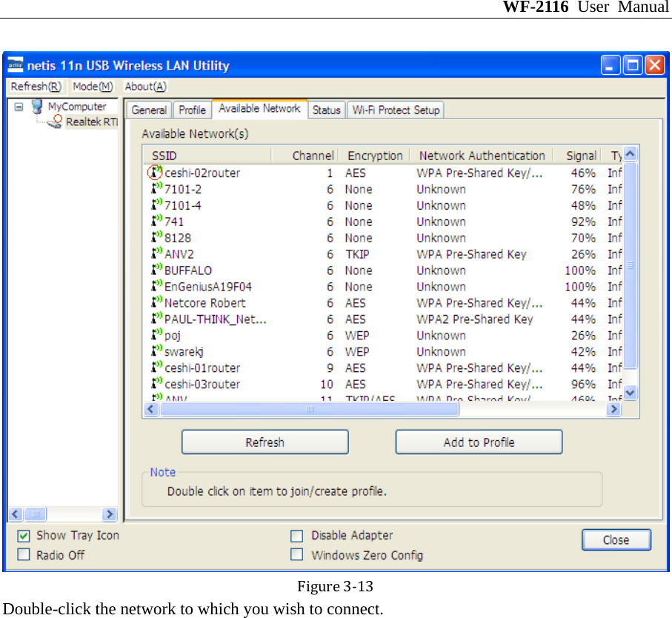Uncheck Show Tray Icon

pos(23,535)
